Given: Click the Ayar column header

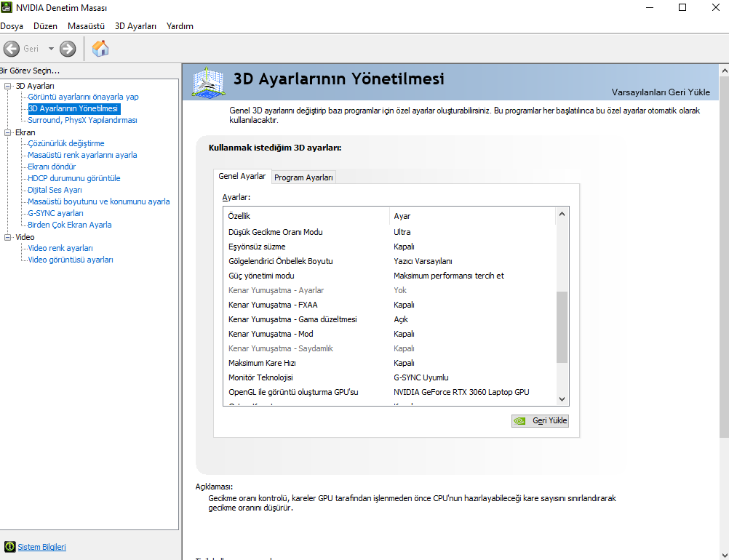Looking at the screenshot, I should pyautogui.click(x=472, y=216).
